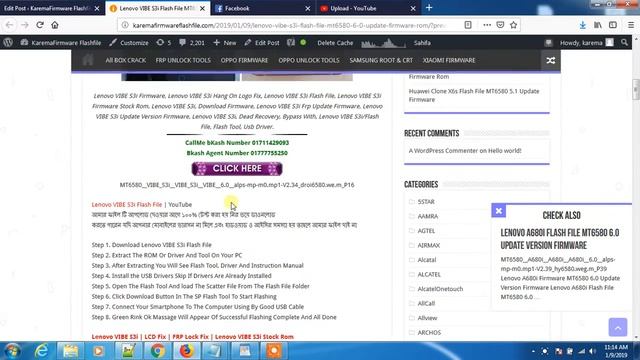Open the AAMRA category
This screenshot has height=360, width=640.
click(428, 216)
